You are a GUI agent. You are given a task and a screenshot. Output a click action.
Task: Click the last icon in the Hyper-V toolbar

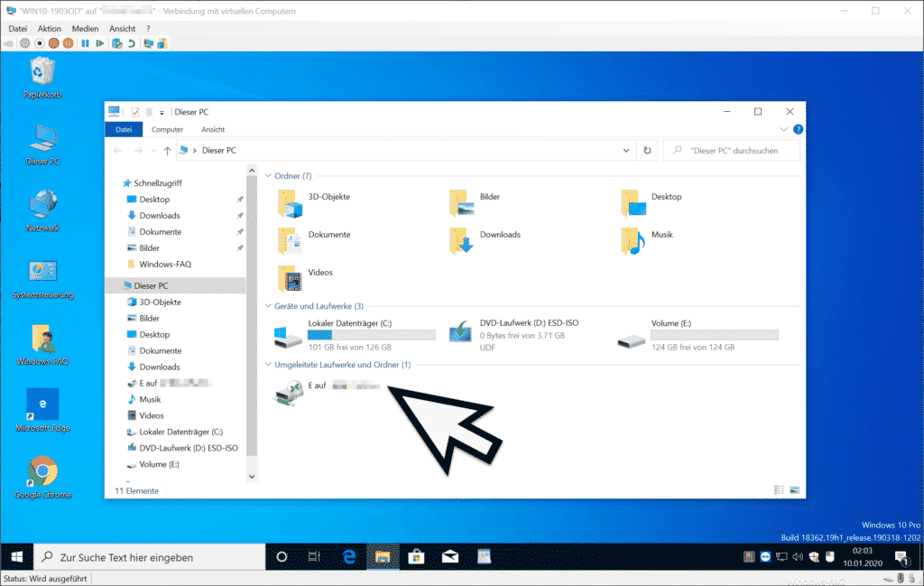point(162,43)
